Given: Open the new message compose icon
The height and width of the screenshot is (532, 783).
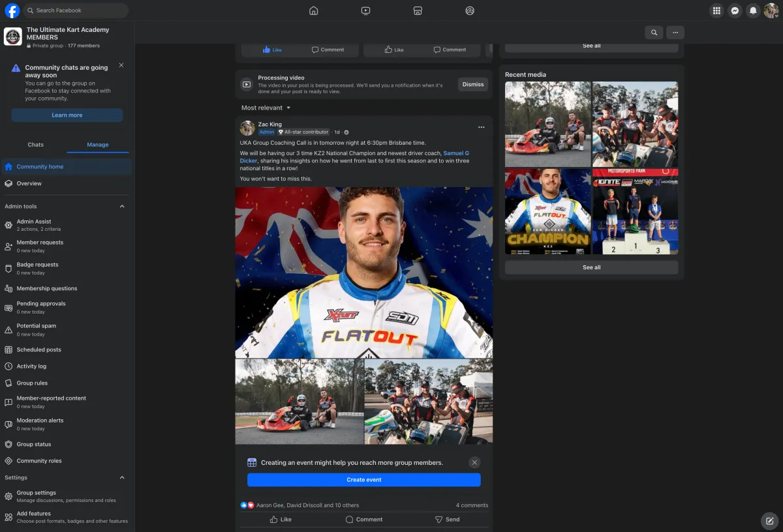Looking at the screenshot, I should pos(769,520).
